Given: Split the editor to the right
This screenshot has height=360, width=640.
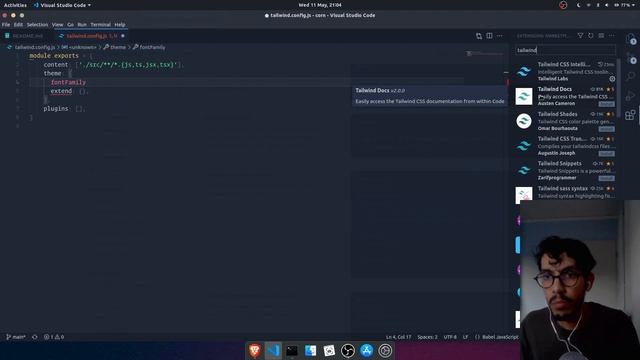Looking at the screenshot, I should click(x=489, y=36).
